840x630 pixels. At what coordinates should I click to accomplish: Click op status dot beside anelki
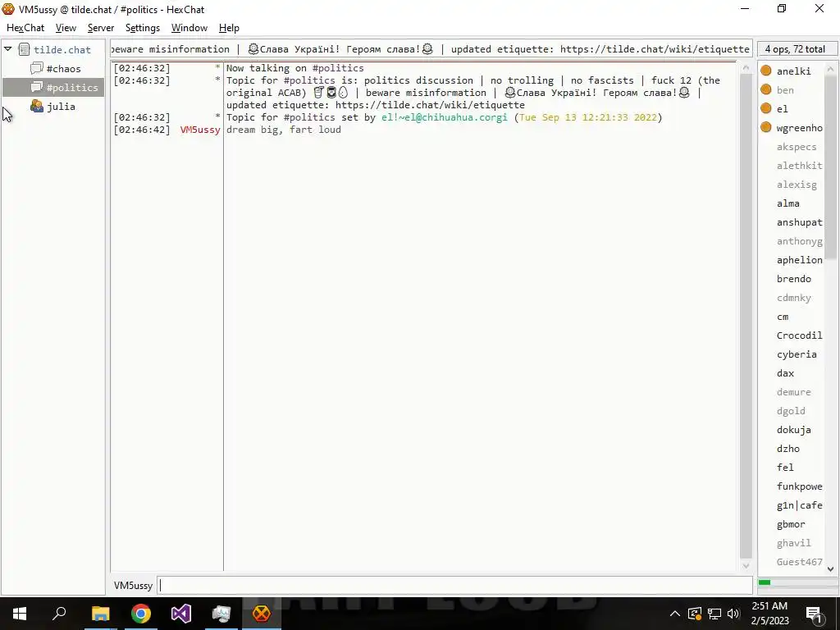pyautogui.click(x=766, y=71)
